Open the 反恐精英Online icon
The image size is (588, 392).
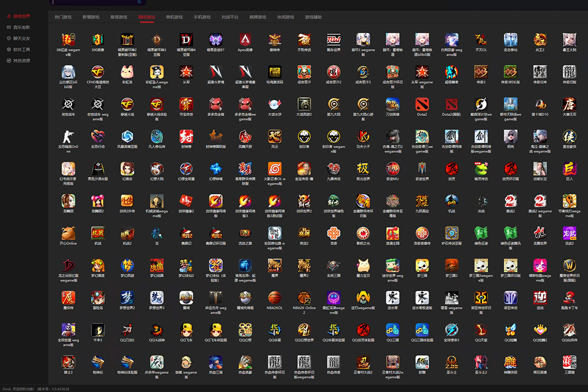point(68,136)
